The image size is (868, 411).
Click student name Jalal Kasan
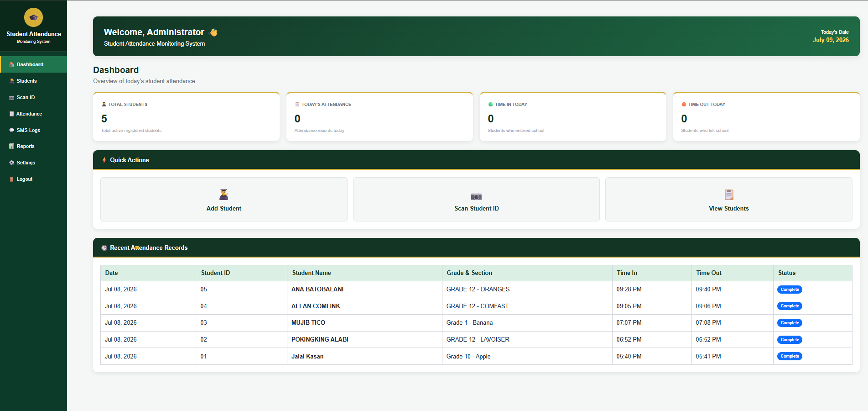pyautogui.click(x=307, y=356)
